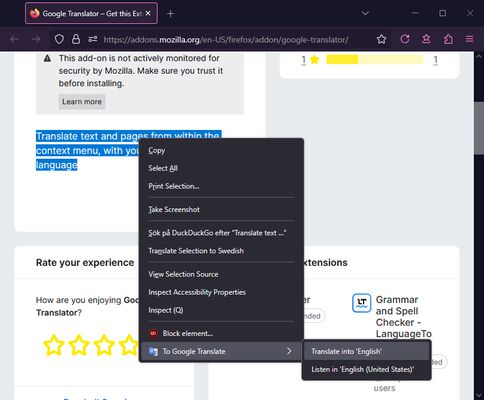
Task: Choose Print Selection in context menu
Action: click(x=220, y=186)
